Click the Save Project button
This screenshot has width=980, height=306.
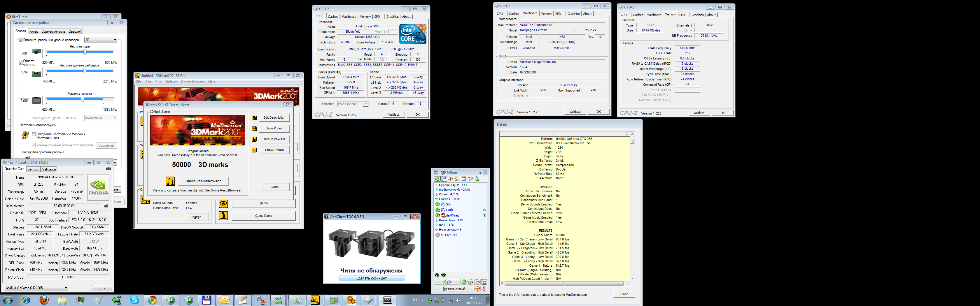click(x=274, y=129)
